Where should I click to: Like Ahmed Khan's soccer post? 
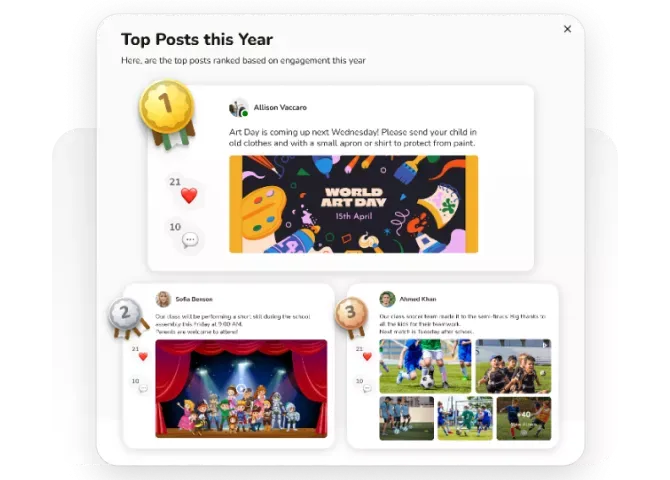[367, 356]
